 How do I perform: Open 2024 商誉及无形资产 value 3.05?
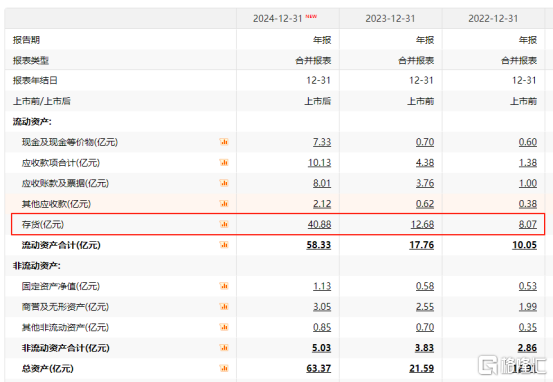(x=322, y=307)
